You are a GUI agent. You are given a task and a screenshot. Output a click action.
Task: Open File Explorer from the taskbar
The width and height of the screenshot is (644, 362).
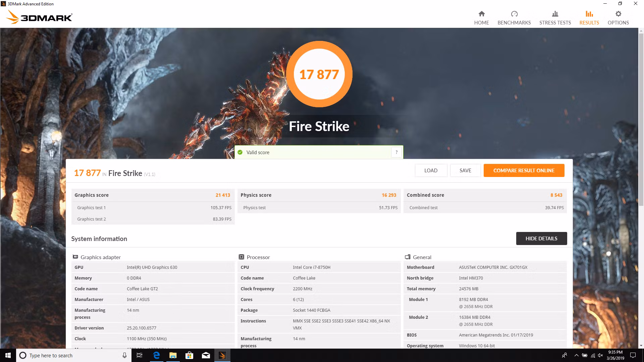click(x=173, y=355)
